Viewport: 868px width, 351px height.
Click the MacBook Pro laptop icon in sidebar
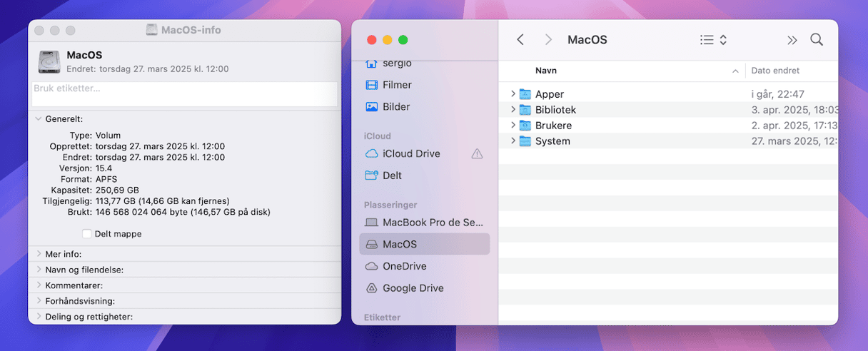(x=371, y=223)
